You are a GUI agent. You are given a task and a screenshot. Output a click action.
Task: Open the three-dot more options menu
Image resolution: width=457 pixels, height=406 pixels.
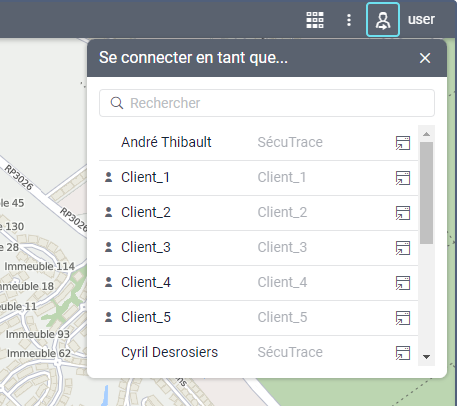point(349,20)
